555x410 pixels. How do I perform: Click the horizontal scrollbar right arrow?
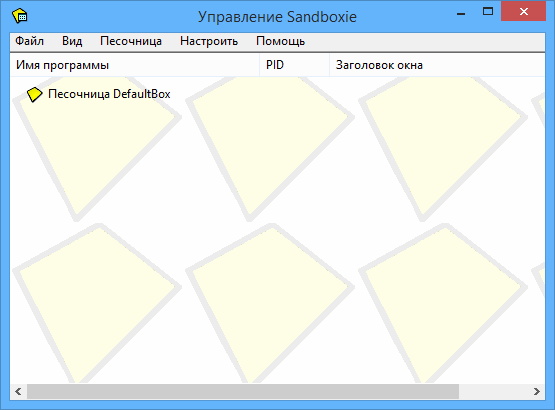click(x=537, y=392)
